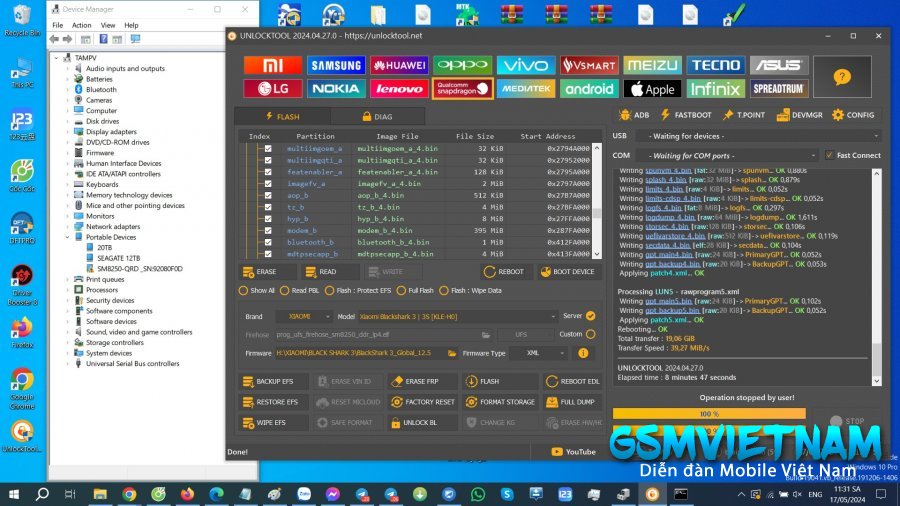The image size is (900, 506).
Task: Select the Vsmart brand tile
Action: click(x=589, y=65)
